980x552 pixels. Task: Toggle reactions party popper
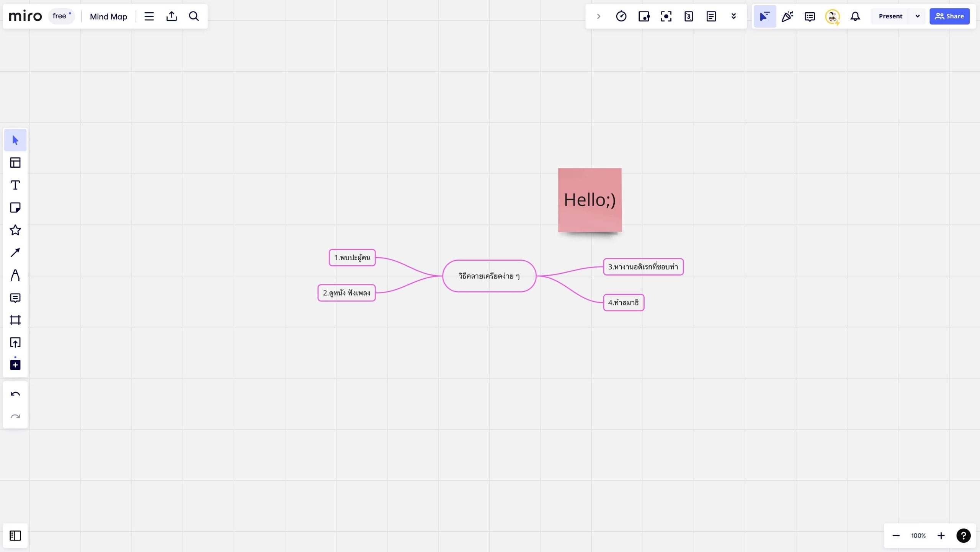click(x=787, y=16)
